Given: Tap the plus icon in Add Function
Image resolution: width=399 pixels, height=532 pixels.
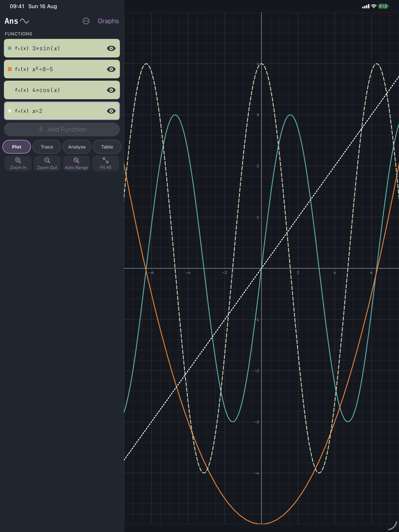Looking at the screenshot, I should [41, 129].
